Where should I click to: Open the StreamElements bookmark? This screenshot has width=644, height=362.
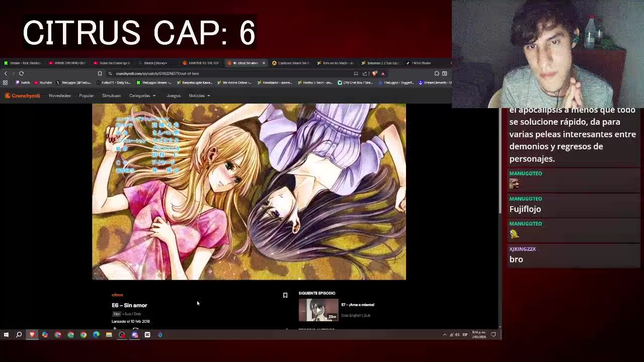point(435,82)
